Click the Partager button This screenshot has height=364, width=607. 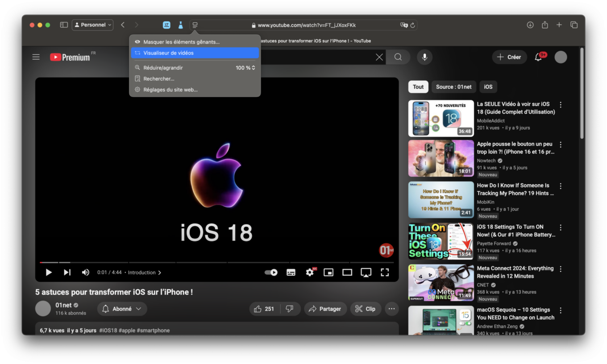tap(325, 309)
